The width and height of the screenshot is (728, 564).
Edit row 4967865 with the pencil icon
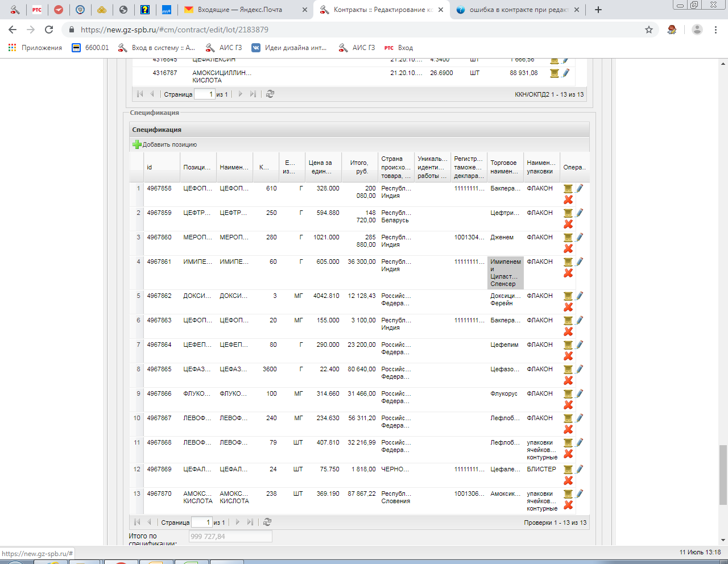coord(580,369)
